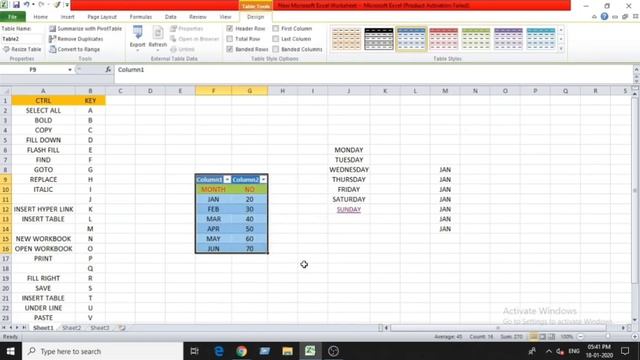Open the Column2 filter dropdown
Screen dimensions: 640x360
click(263, 180)
